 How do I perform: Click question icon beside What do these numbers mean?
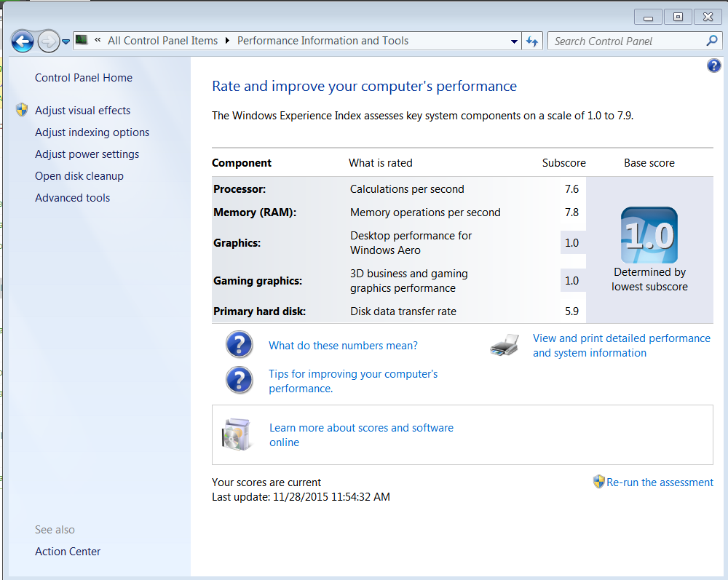239,344
